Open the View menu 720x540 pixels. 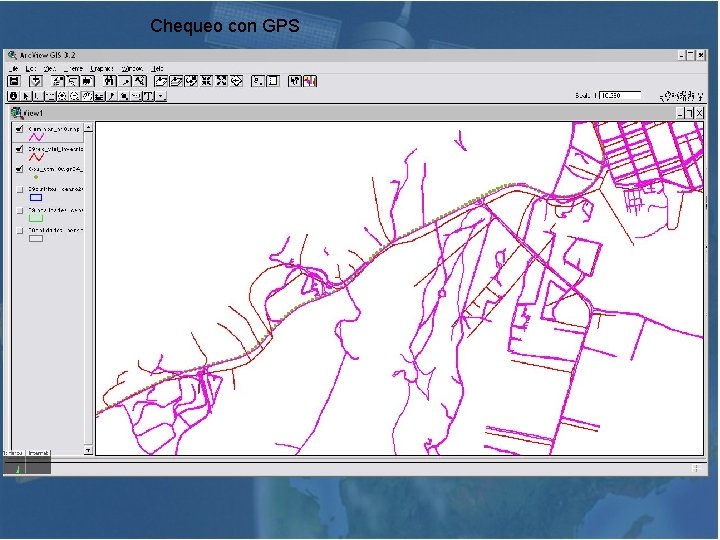point(49,68)
